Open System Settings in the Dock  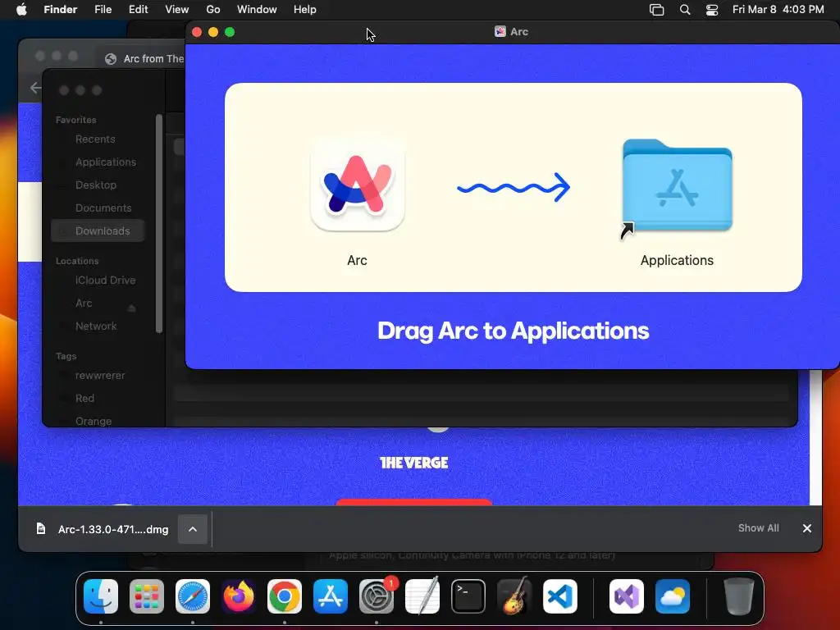pos(377,596)
